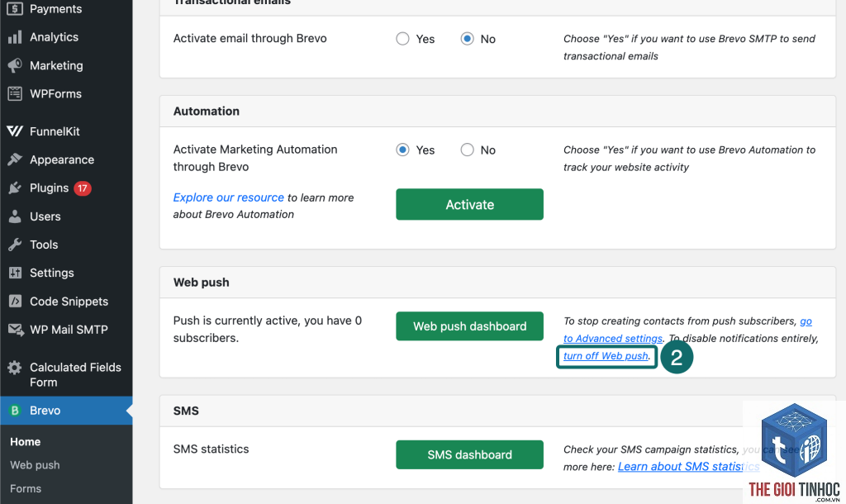Click the Appearance paintbrush icon

click(x=15, y=159)
